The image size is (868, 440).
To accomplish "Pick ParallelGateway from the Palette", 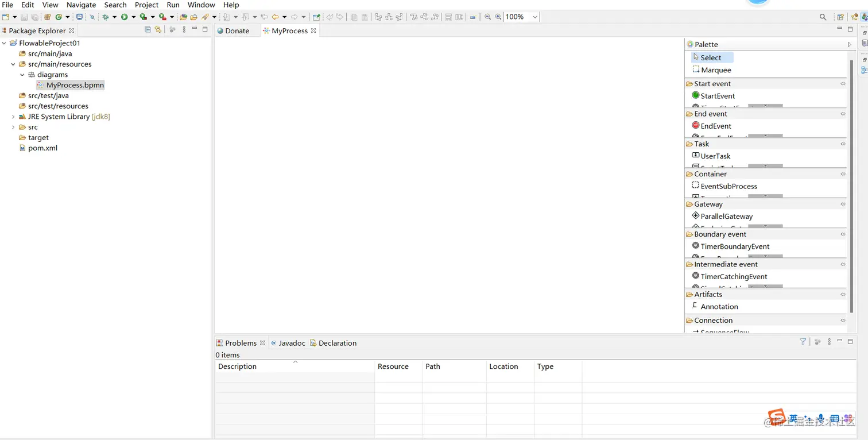I will 722,217.
